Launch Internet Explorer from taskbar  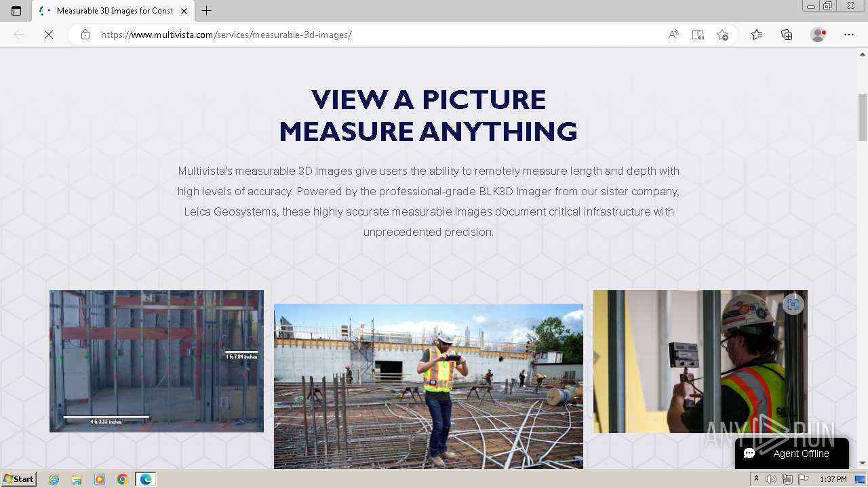(54, 479)
